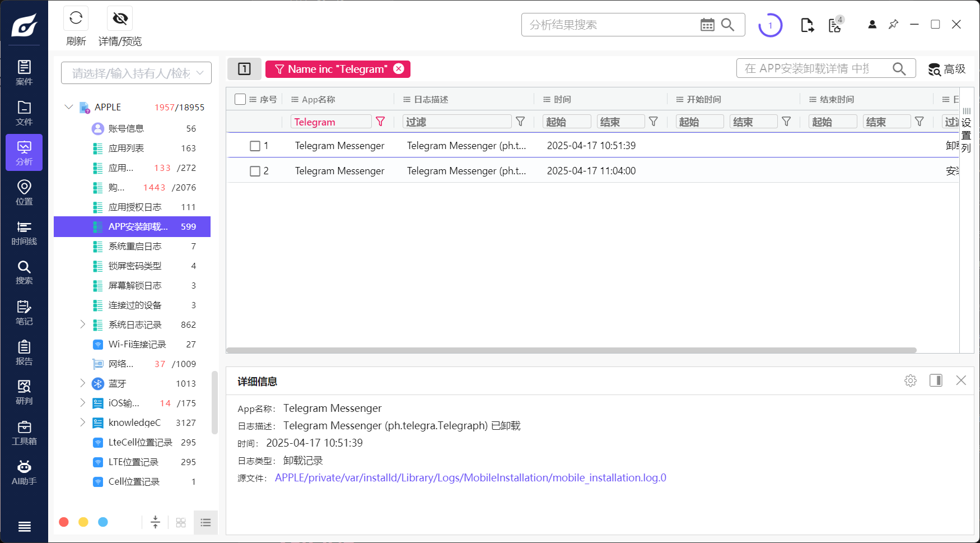Viewport: 980px width, 543px height.
Task: Open the 持有人/检材 selection dropdown
Action: pos(136,73)
